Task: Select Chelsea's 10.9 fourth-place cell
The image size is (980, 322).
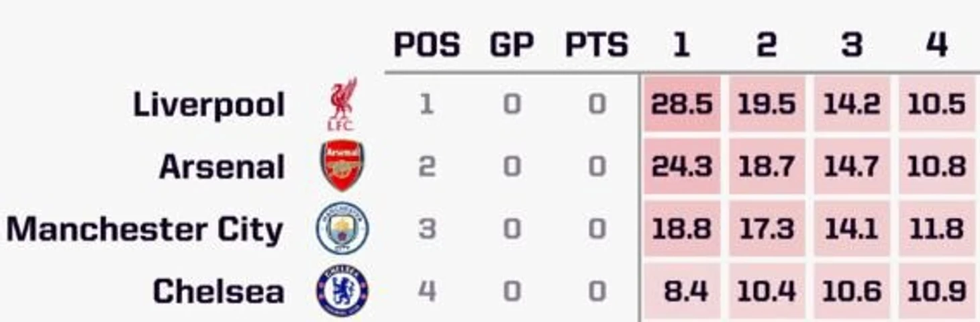Action: 936,290
